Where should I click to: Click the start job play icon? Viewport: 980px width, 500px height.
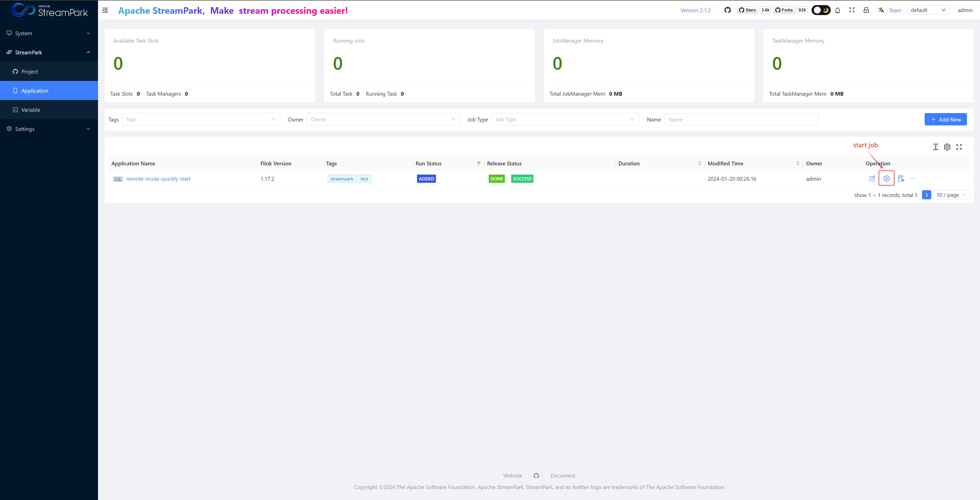click(x=886, y=178)
